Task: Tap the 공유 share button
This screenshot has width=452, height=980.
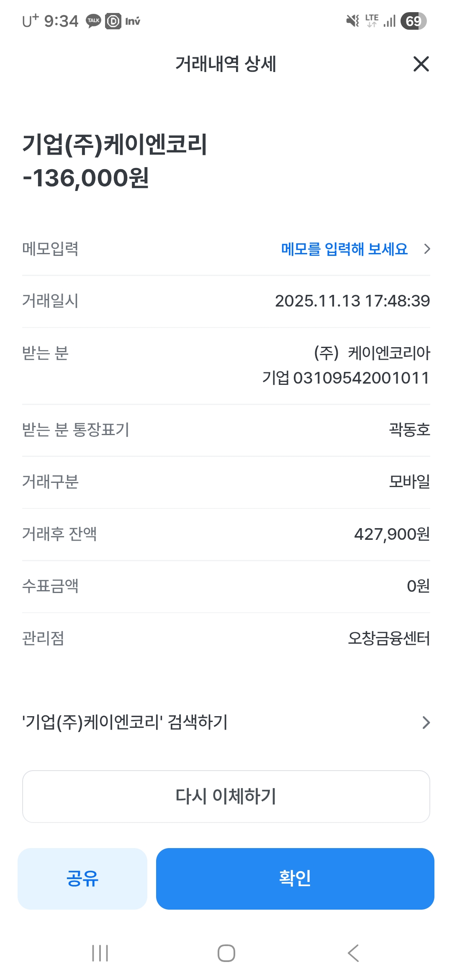Action: (82, 878)
